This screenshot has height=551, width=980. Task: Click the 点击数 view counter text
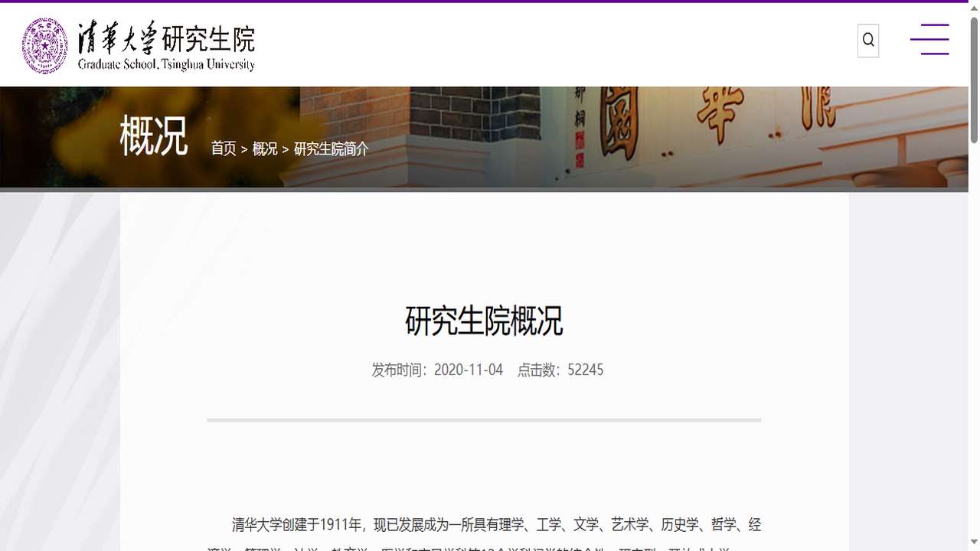tap(560, 370)
